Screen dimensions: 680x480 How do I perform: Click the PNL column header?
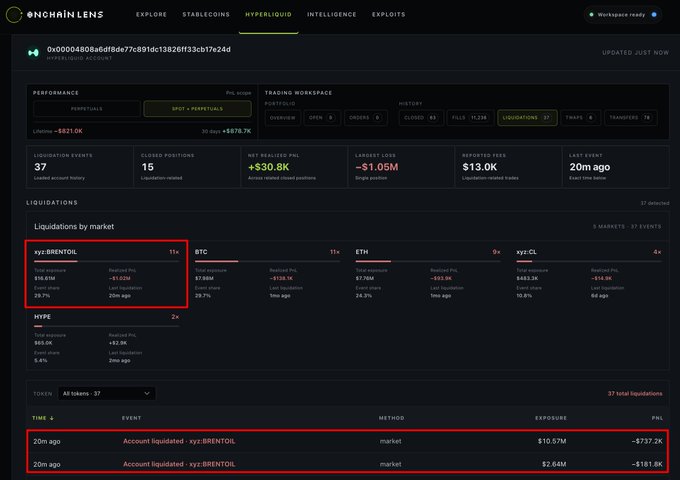point(657,418)
